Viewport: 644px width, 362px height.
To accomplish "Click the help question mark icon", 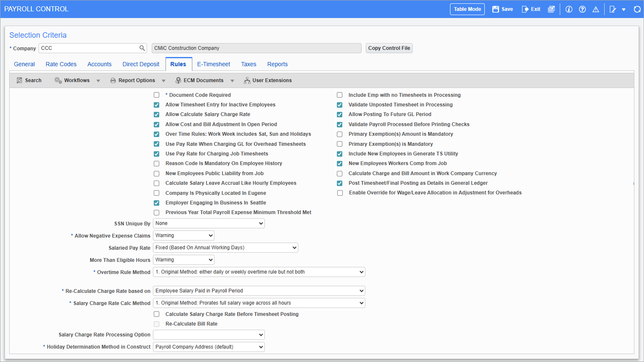I will click(582, 9).
